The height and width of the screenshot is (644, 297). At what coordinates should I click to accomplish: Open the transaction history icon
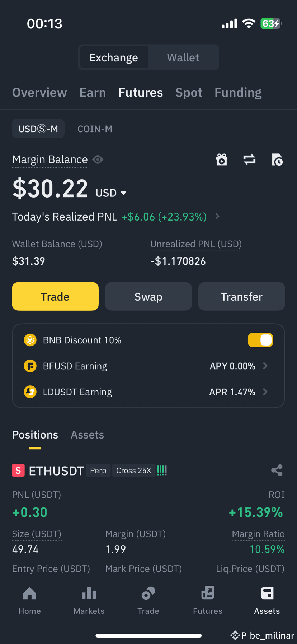tap(277, 159)
